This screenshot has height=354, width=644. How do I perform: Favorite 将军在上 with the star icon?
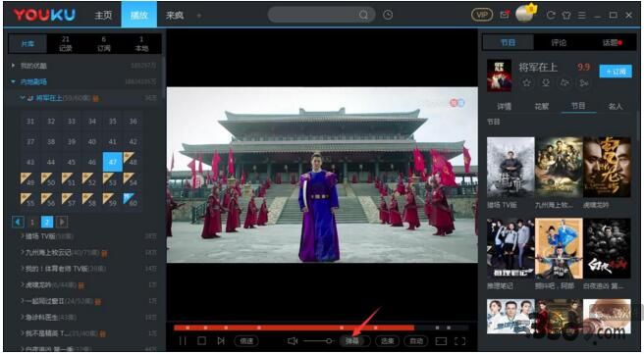point(526,82)
